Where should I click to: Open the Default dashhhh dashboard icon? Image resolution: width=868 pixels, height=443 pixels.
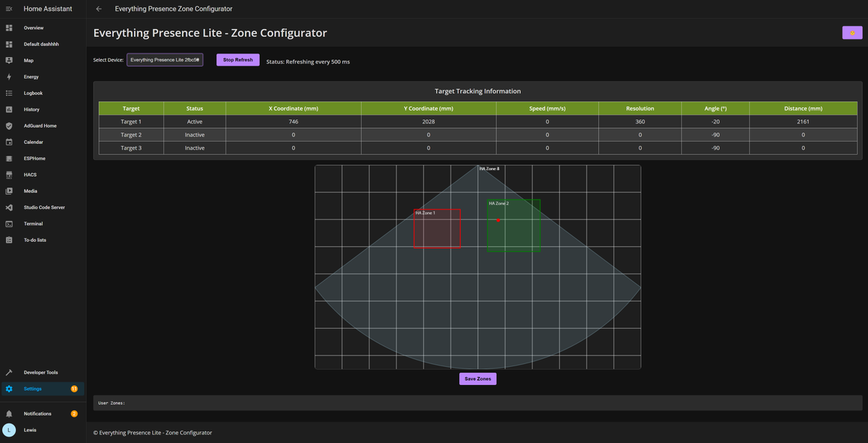tap(9, 44)
